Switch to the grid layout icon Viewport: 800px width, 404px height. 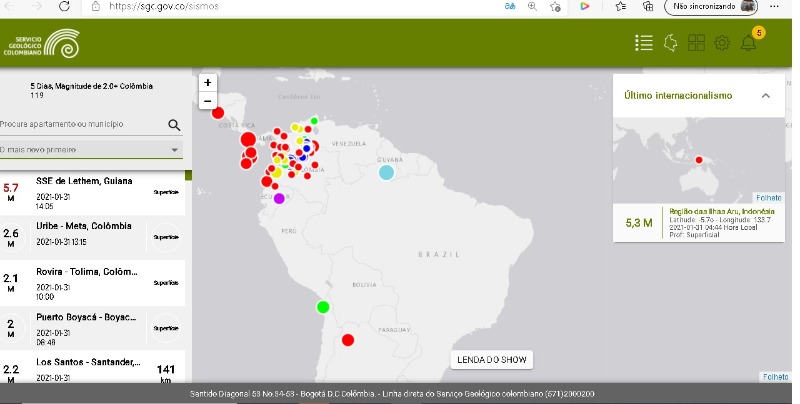tap(696, 43)
